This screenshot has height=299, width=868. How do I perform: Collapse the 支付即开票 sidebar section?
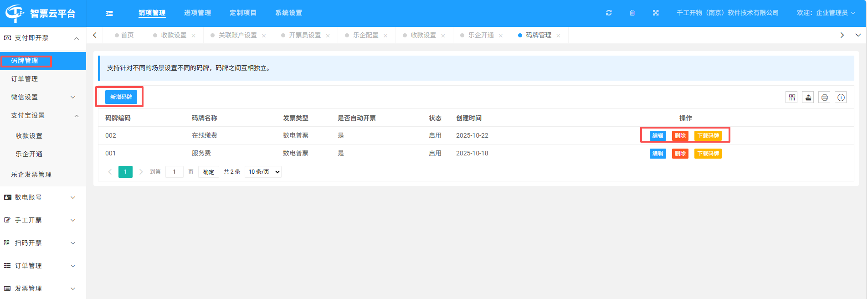pyautogui.click(x=43, y=38)
